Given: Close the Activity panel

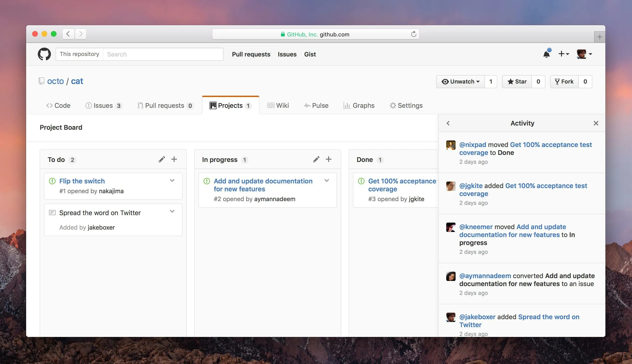Looking at the screenshot, I should (596, 123).
